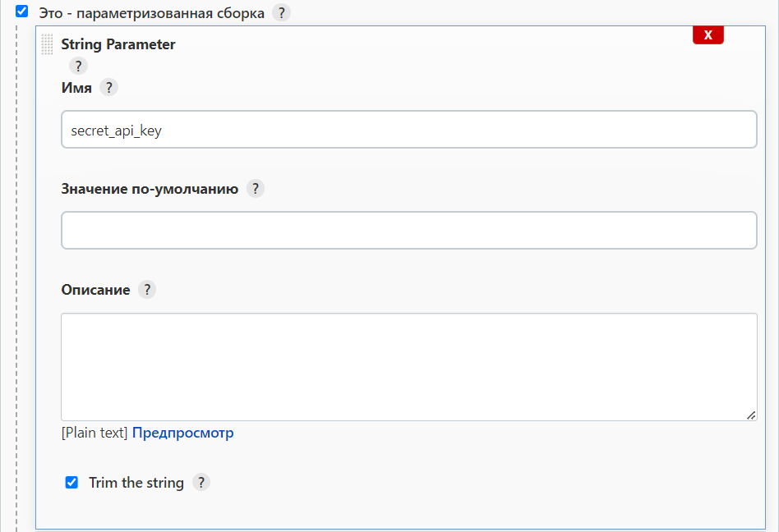This screenshot has width=779, height=532.
Task: Uncheck 'Это - параметризованная сборка' checkbox
Action: pos(21,11)
